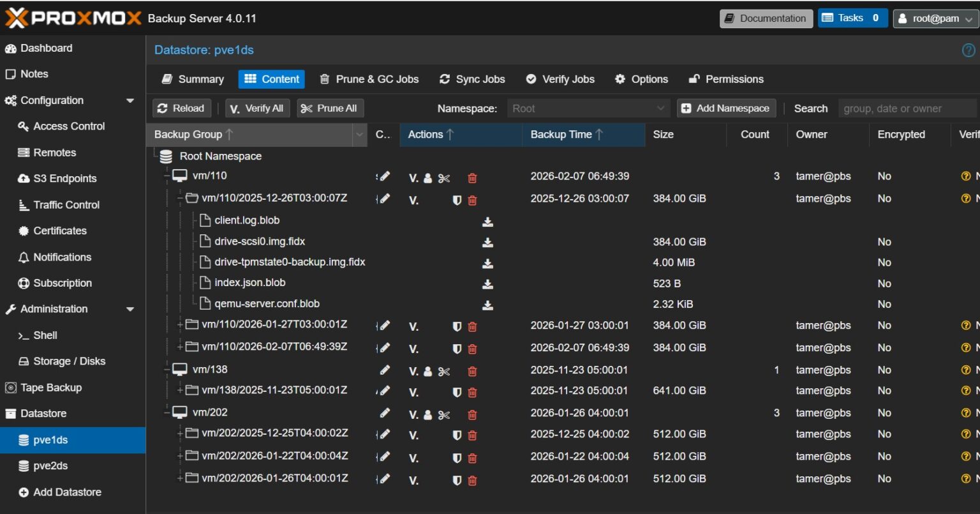Go to the Sync Jobs tab

(472, 79)
